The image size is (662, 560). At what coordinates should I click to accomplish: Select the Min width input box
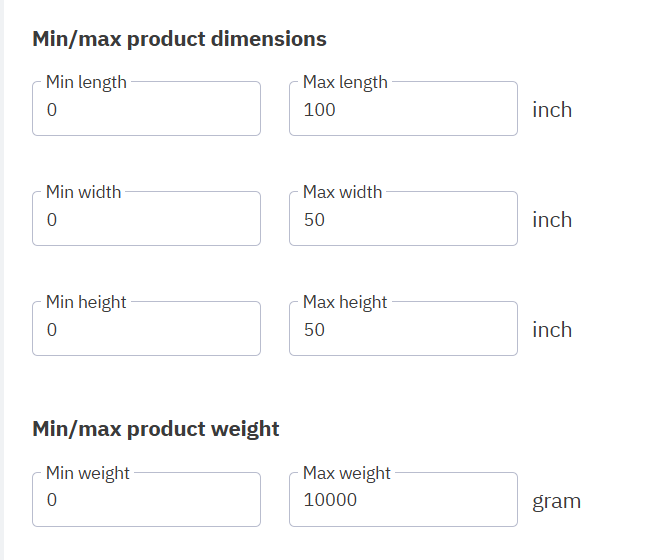point(146,220)
